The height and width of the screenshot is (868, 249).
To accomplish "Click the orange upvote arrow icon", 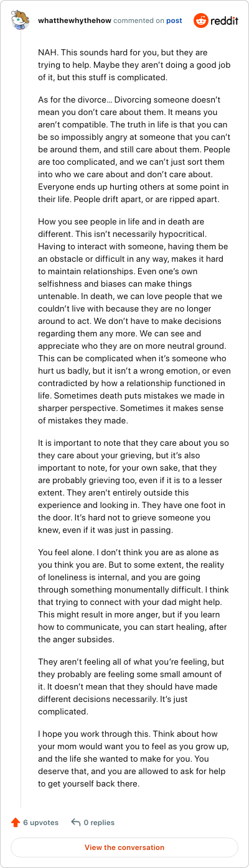I will [x=16, y=823].
